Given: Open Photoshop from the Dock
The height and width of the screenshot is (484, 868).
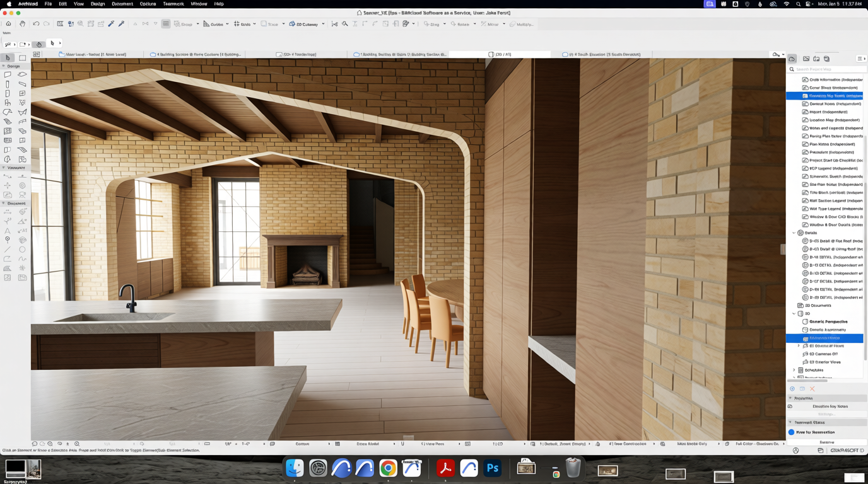Looking at the screenshot, I should click(x=493, y=468).
